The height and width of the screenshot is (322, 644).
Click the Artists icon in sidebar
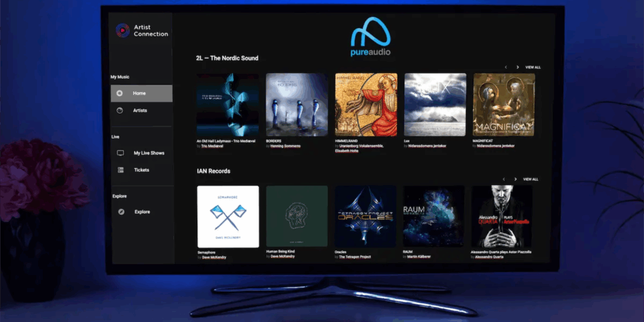click(x=119, y=110)
